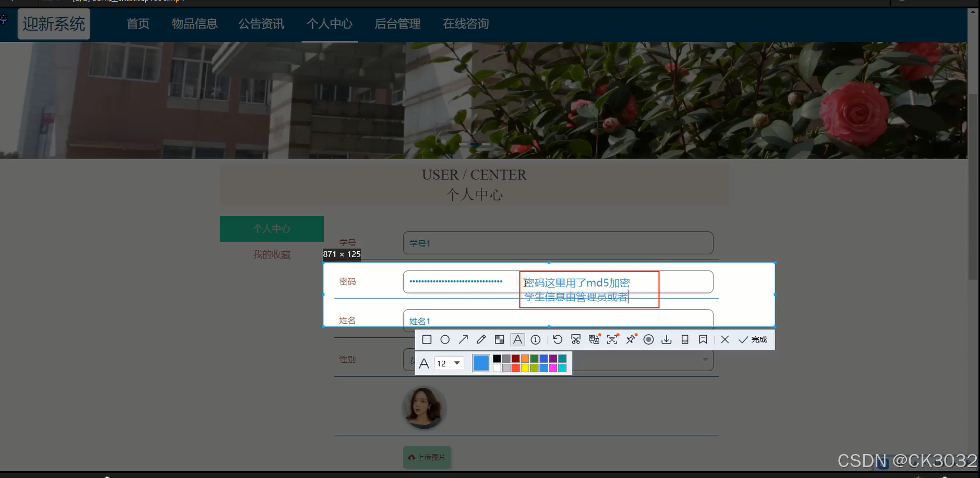The height and width of the screenshot is (478, 980).
Task: Select the text annotation tool
Action: [517, 339]
